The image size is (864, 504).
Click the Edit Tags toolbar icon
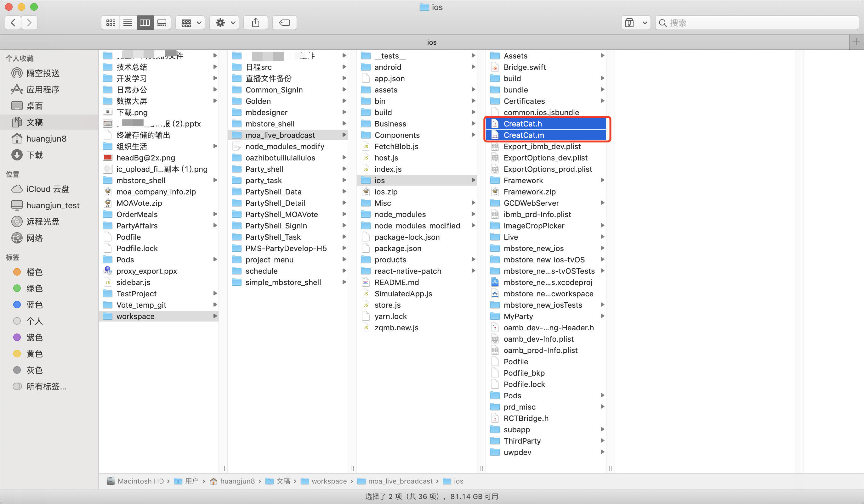tap(284, 23)
